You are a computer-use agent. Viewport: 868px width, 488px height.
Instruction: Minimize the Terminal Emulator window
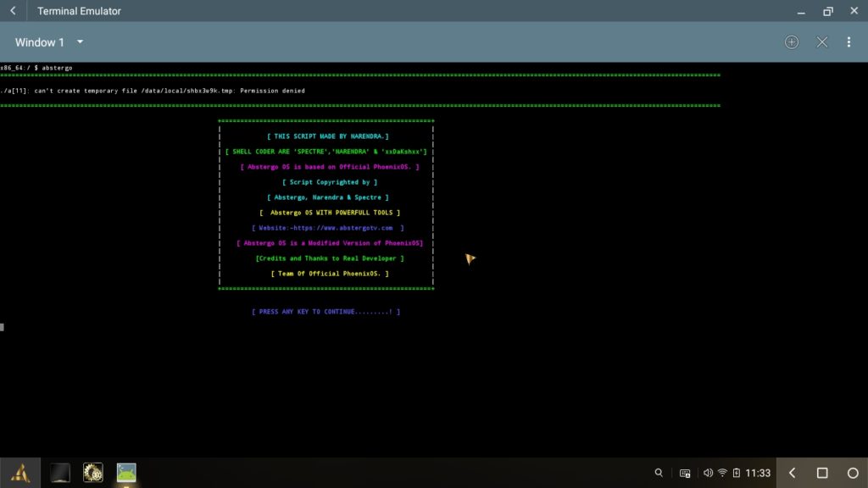(801, 12)
